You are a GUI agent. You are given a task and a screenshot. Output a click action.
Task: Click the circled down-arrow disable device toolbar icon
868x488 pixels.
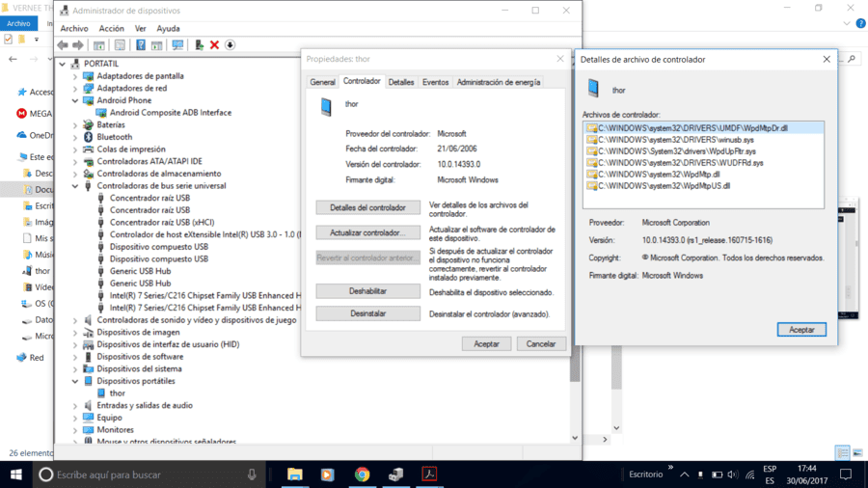[x=230, y=44]
